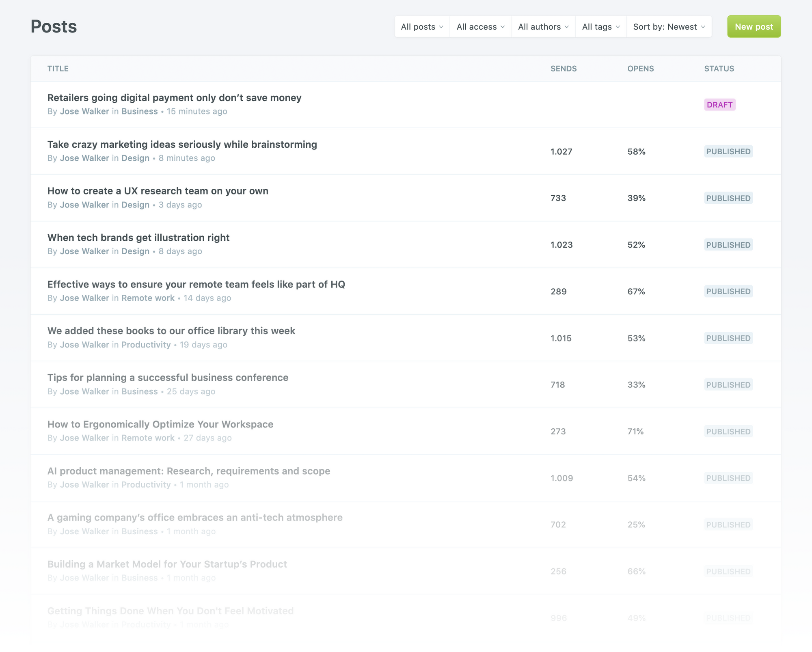
Task: Select the Design tag on UX research post
Action: 135,205
